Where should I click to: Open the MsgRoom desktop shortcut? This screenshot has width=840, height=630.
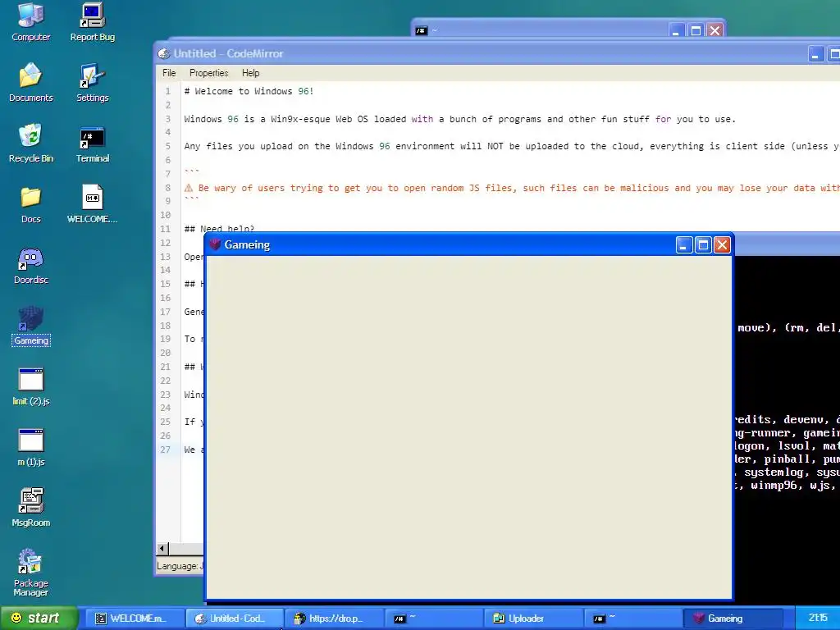[30, 507]
